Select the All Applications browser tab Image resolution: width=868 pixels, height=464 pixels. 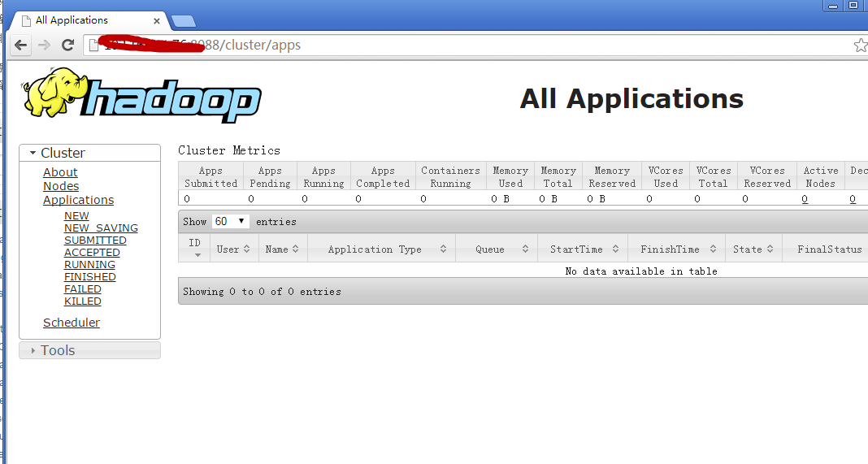point(89,20)
